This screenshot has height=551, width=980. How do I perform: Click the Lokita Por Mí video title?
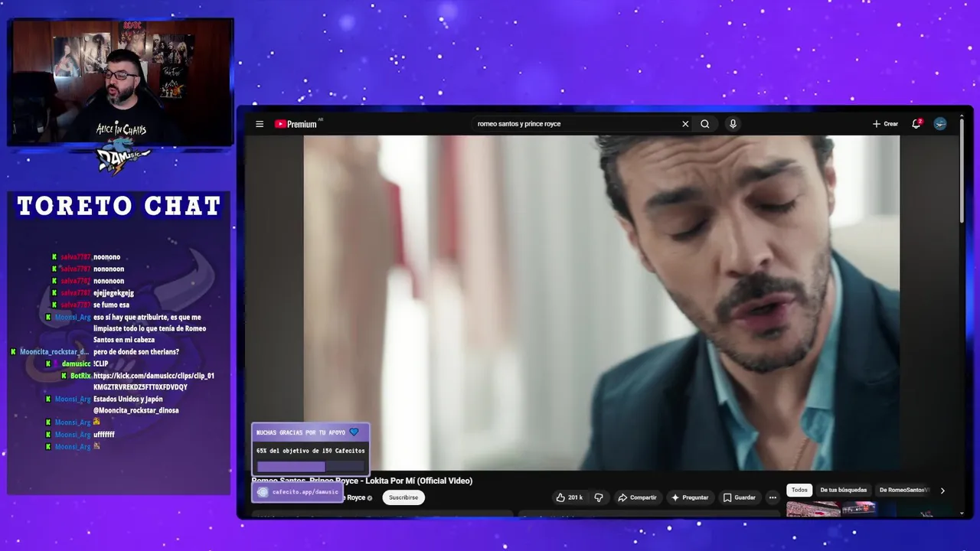click(361, 481)
